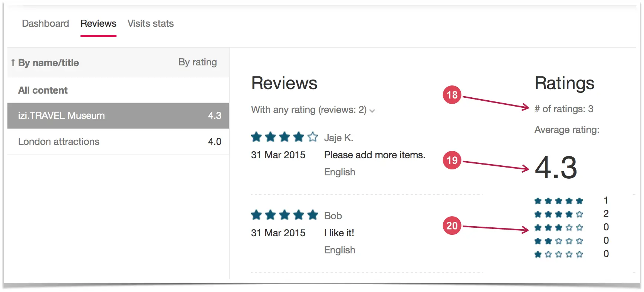Click the sort arrow beside By name/title
The width and height of the screenshot is (644, 292).
pyautogui.click(x=13, y=62)
